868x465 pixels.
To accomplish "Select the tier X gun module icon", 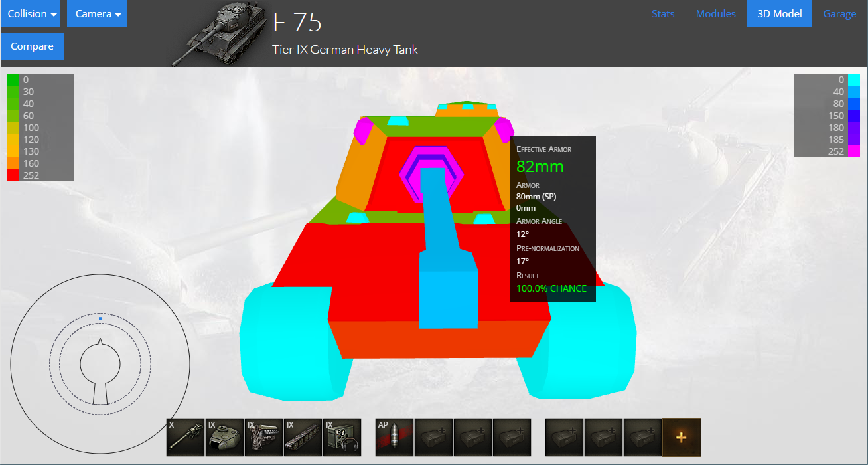I will tap(185, 437).
